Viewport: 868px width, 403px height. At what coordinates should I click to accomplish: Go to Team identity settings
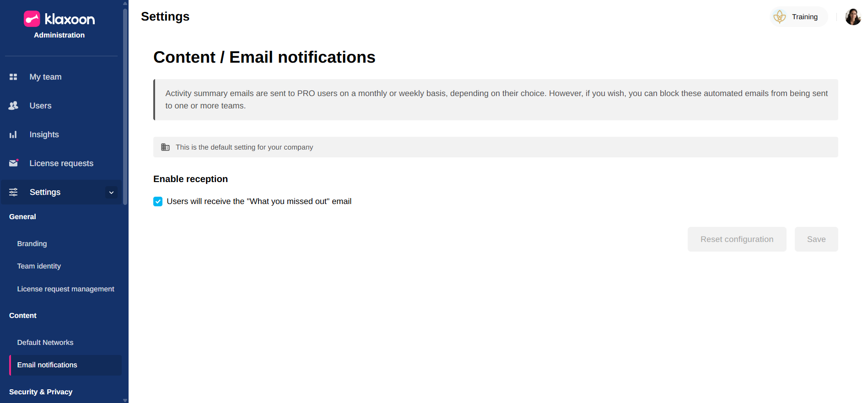click(x=39, y=266)
